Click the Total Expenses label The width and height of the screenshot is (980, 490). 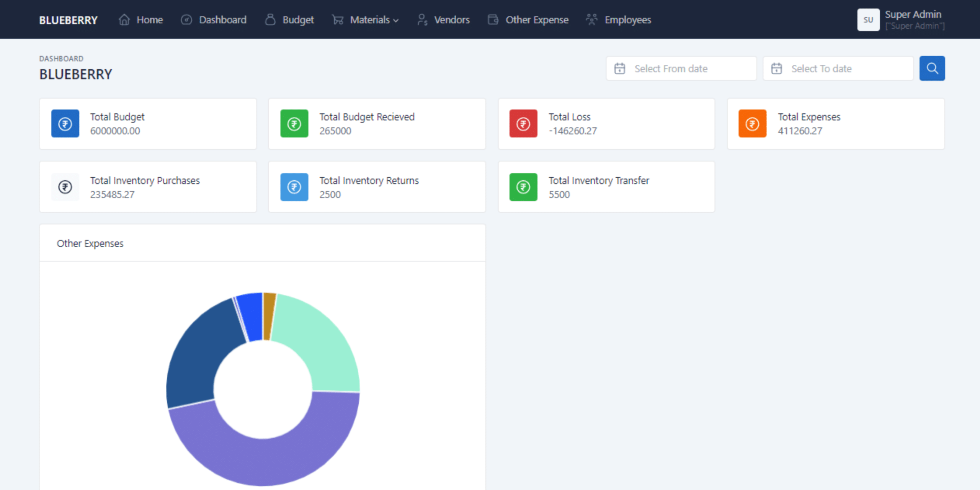coord(809,117)
